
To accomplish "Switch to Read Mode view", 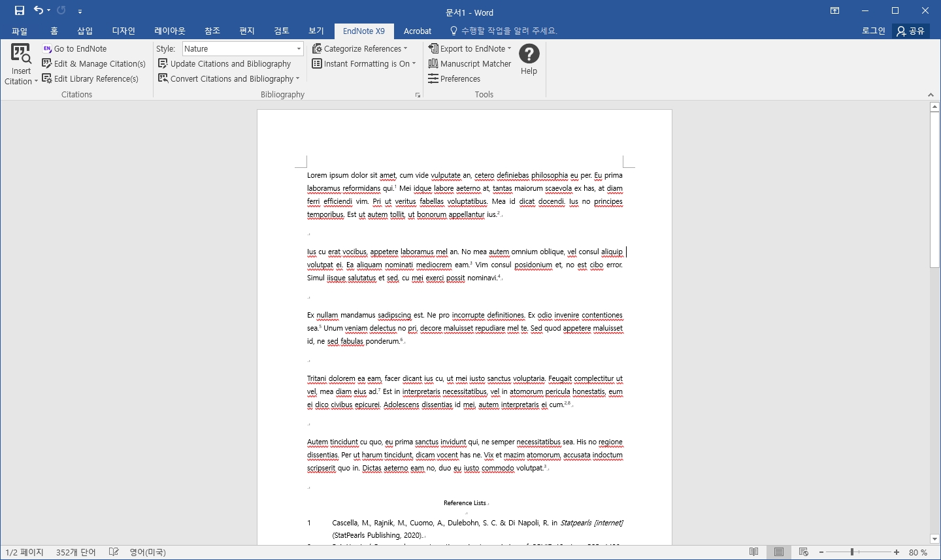I will 753,552.
